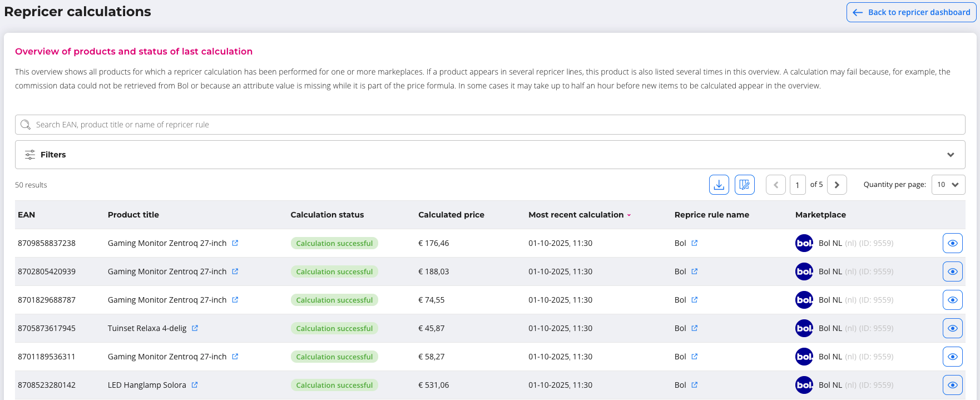Click Back to repricer dashboard button
Screen dimensions: 980x400
(911, 12)
